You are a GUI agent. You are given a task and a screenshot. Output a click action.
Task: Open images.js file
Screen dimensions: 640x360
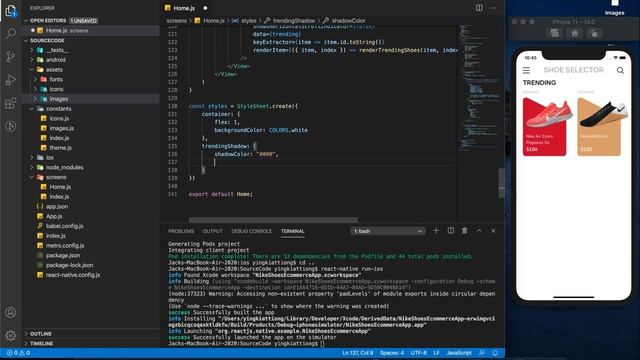62,128
